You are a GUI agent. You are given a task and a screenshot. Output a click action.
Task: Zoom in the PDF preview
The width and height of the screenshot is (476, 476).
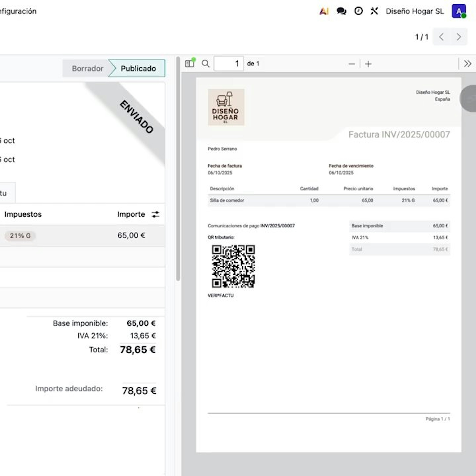click(x=368, y=64)
